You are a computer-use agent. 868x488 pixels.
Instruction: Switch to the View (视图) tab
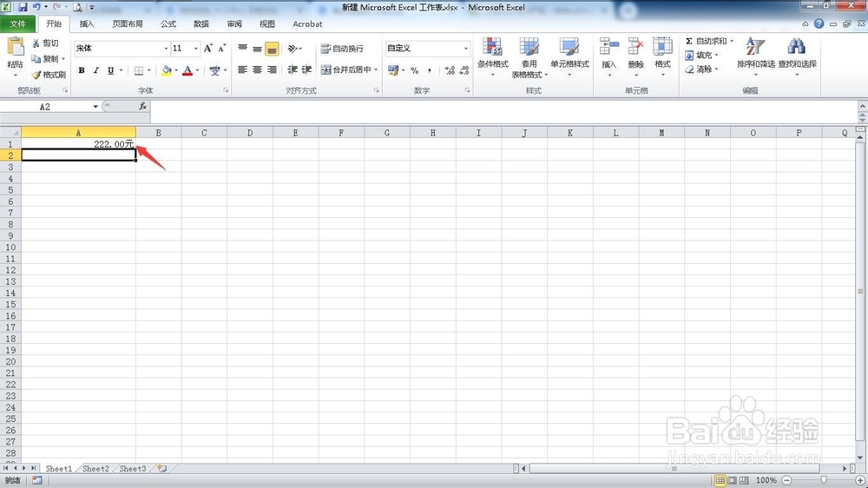point(267,23)
